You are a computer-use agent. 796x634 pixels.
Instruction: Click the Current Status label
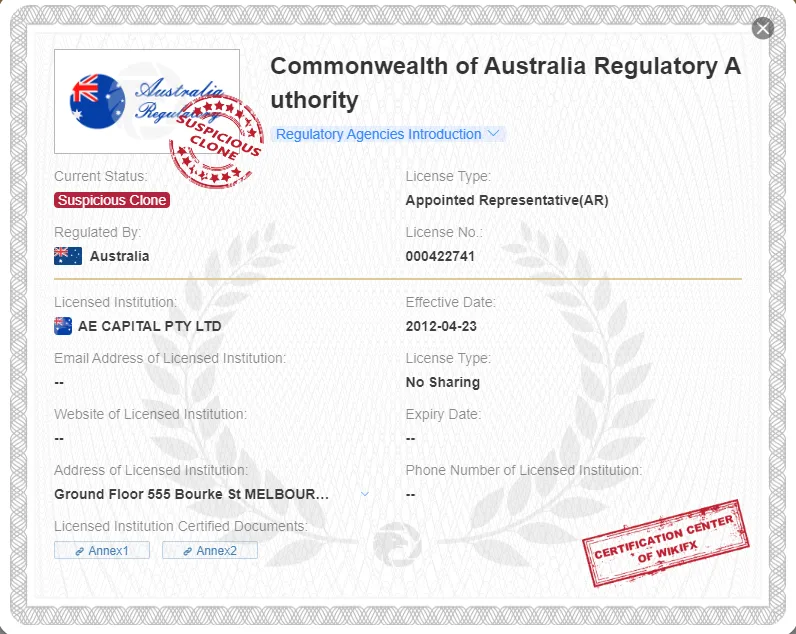(101, 176)
